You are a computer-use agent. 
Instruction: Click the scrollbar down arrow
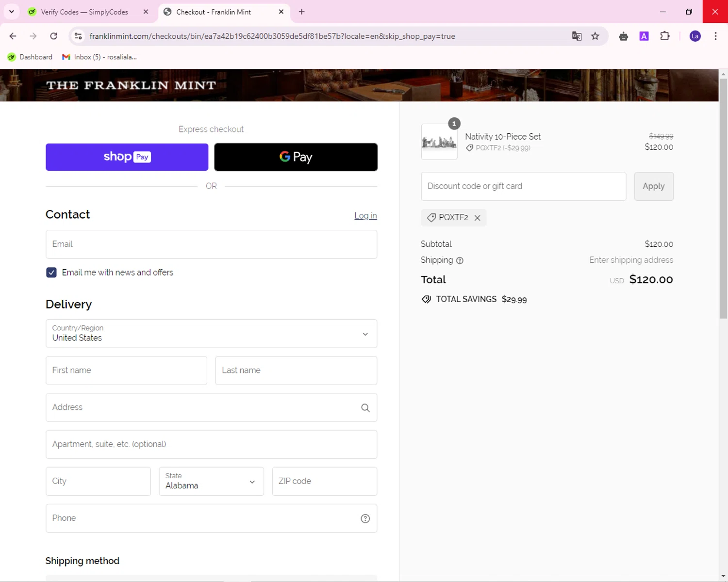(x=723, y=576)
